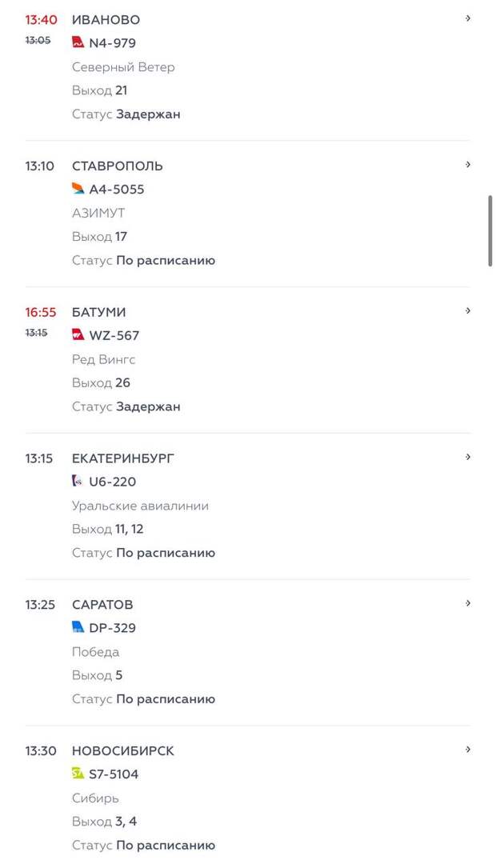Select flight number S7-5104
The height and width of the screenshot is (868, 496).
(x=114, y=774)
